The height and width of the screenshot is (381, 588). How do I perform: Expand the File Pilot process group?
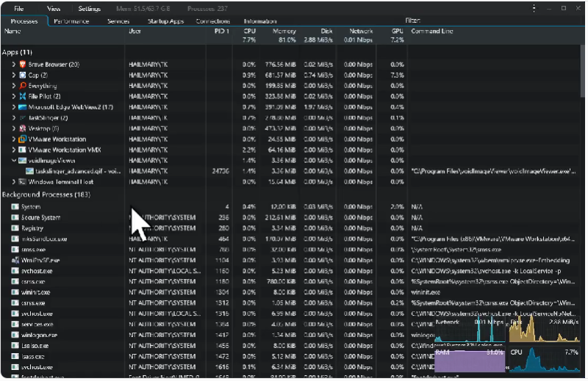14,96
